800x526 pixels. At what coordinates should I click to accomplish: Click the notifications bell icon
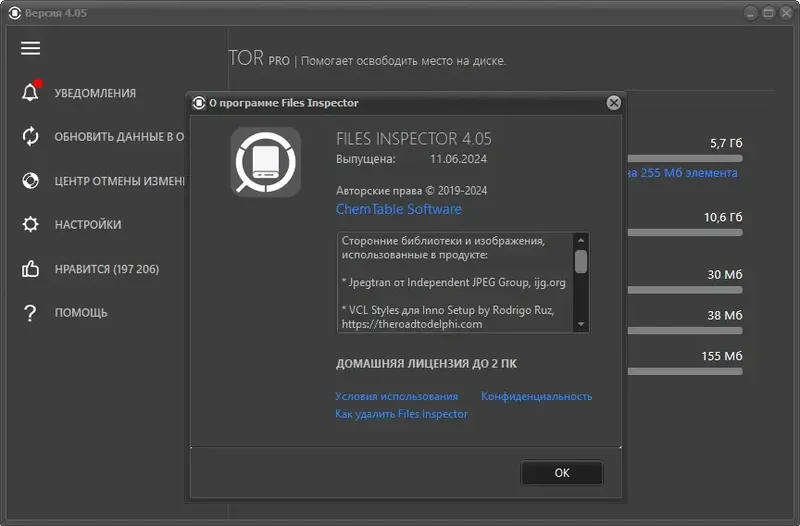point(30,93)
